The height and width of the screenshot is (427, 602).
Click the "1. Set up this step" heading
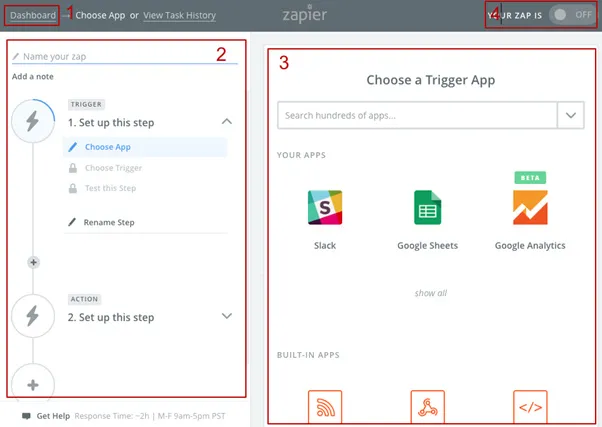pyautogui.click(x=111, y=122)
